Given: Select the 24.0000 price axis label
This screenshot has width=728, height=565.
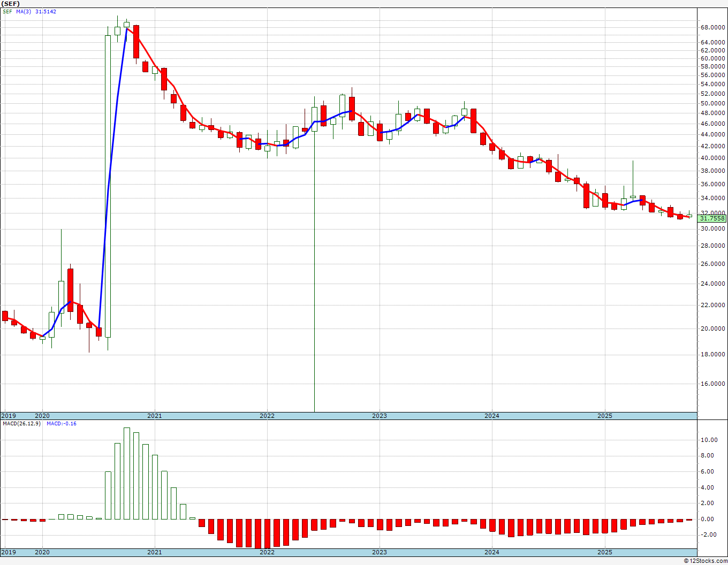Looking at the screenshot, I should click(x=713, y=284).
